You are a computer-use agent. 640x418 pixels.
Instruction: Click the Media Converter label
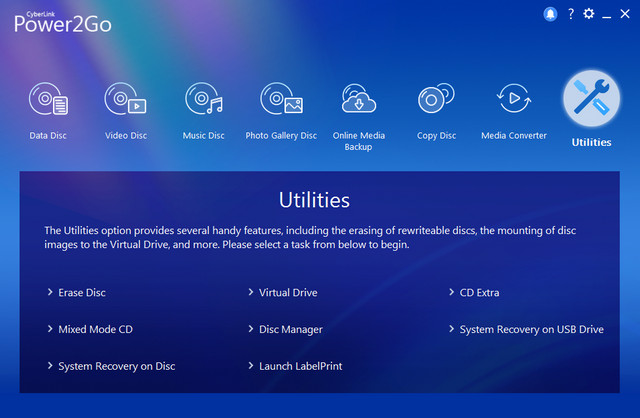coord(514,136)
